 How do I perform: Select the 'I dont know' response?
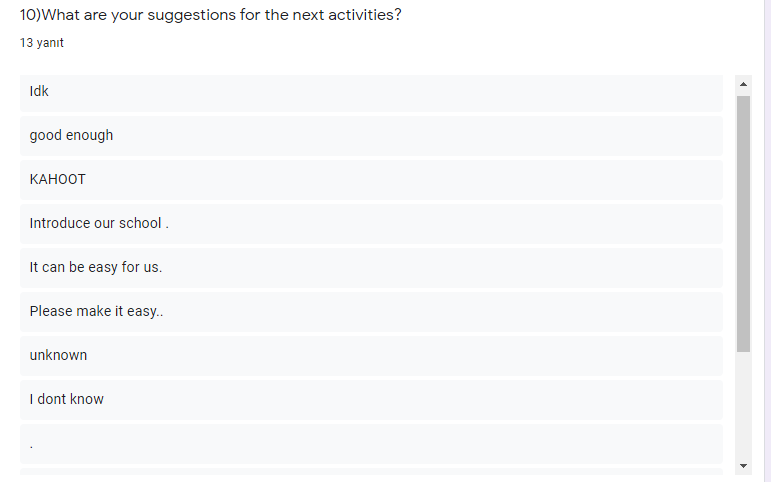[x=67, y=399]
